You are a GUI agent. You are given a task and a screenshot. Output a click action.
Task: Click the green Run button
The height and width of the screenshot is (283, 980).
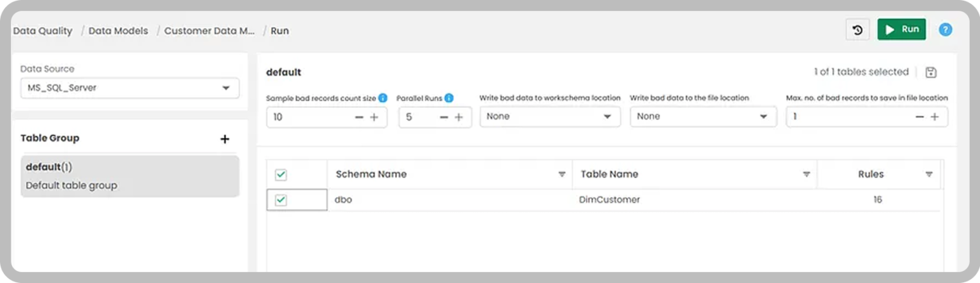pyautogui.click(x=902, y=29)
